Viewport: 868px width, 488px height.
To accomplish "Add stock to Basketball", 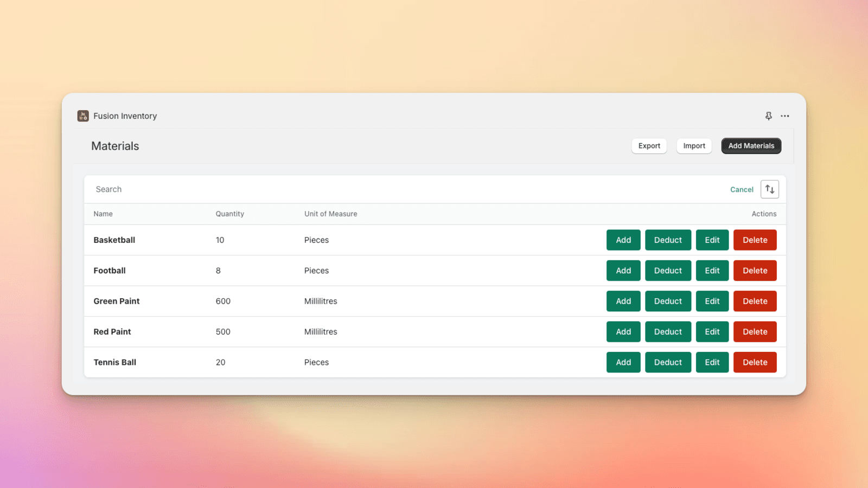I will pyautogui.click(x=623, y=240).
